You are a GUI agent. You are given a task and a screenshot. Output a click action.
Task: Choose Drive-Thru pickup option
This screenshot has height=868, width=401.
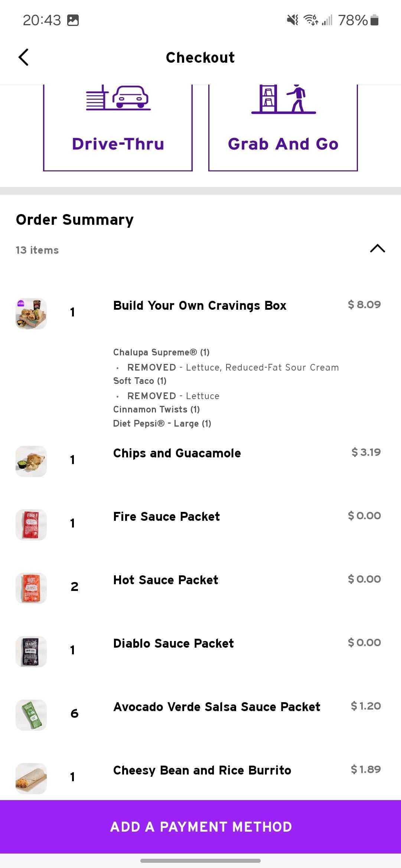point(118,144)
